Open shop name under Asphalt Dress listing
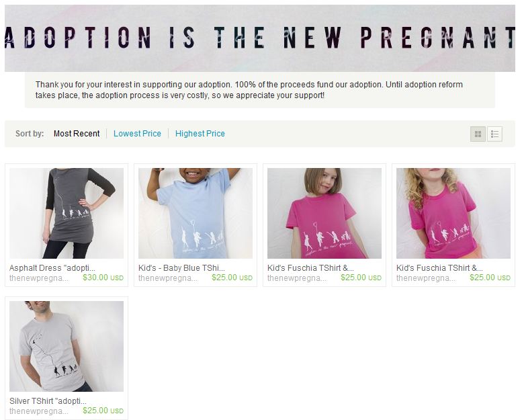 39,278
